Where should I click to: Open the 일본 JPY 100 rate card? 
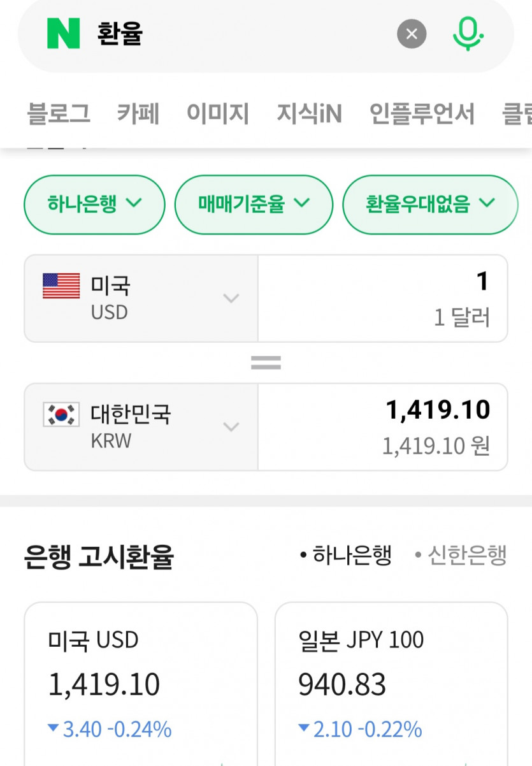391,682
